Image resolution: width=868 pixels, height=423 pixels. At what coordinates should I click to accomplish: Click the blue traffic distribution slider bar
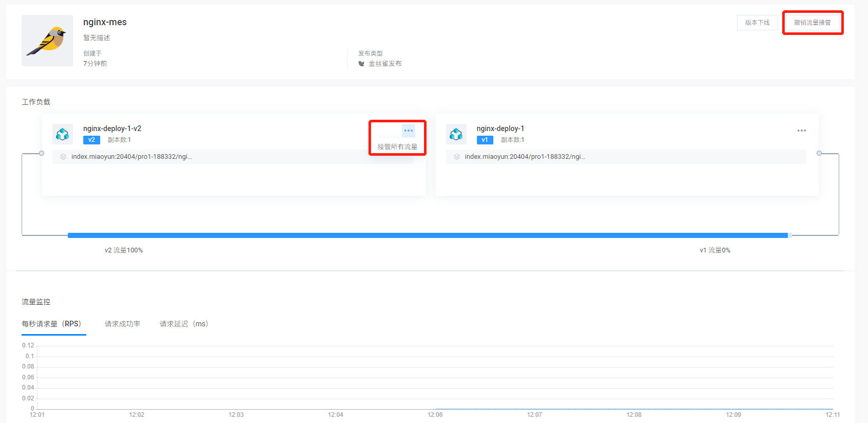tap(428, 235)
